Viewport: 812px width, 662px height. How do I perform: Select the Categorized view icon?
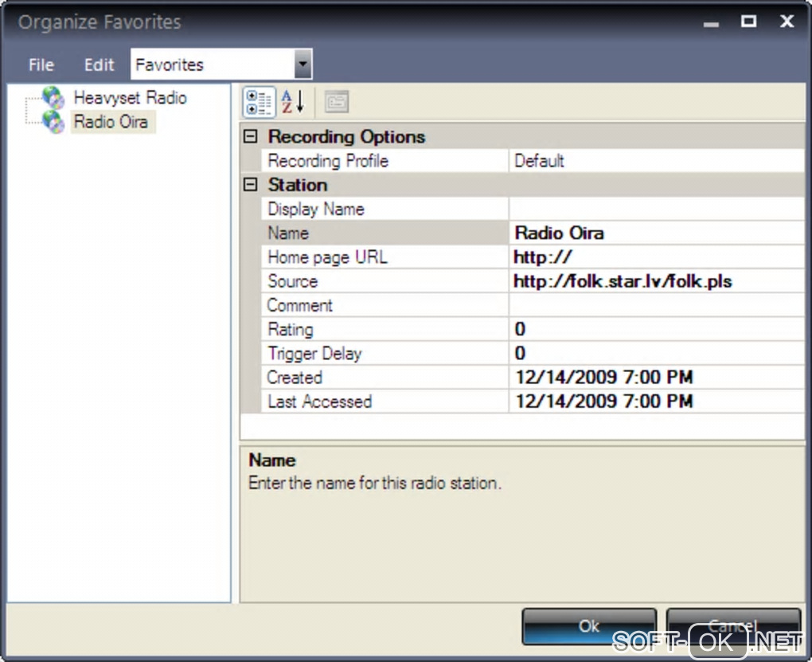(259, 102)
